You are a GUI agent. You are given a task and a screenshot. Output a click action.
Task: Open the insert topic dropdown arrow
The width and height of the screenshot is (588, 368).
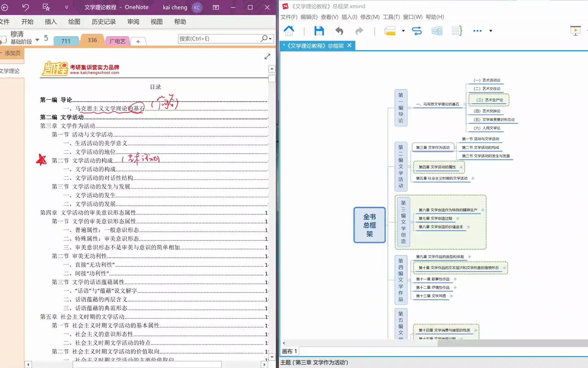tap(403, 31)
